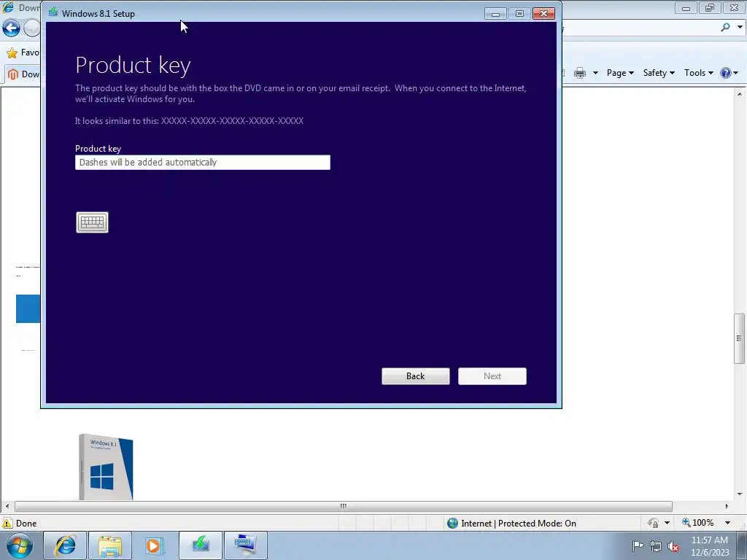Viewport: 747px width, 560px height.
Task: Click the Product key input field
Action: coord(203,163)
